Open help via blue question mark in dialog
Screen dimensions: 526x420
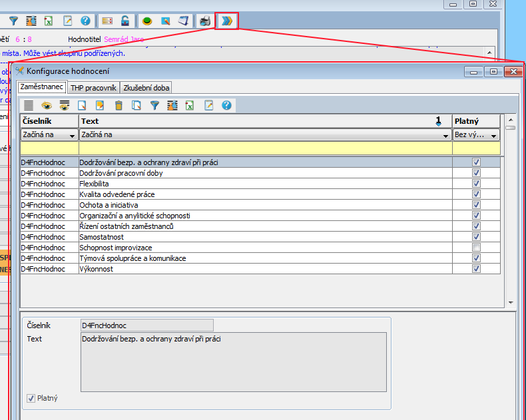point(226,105)
